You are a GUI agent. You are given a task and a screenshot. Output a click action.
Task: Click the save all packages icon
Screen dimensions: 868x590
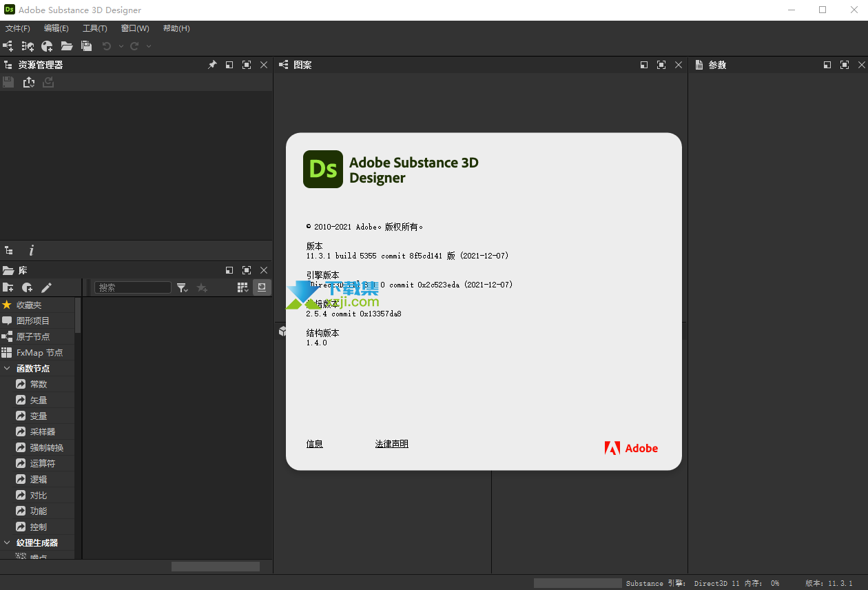tap(86, 46)
